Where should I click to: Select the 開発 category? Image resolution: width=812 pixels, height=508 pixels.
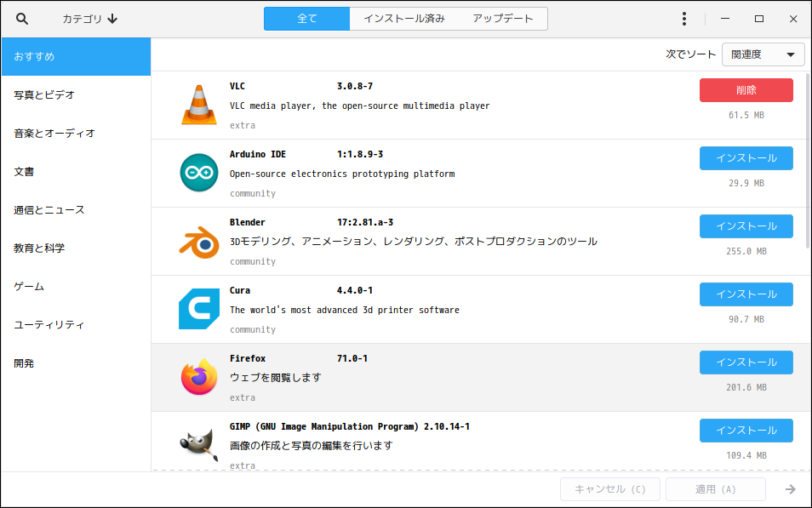coord(76,363)
